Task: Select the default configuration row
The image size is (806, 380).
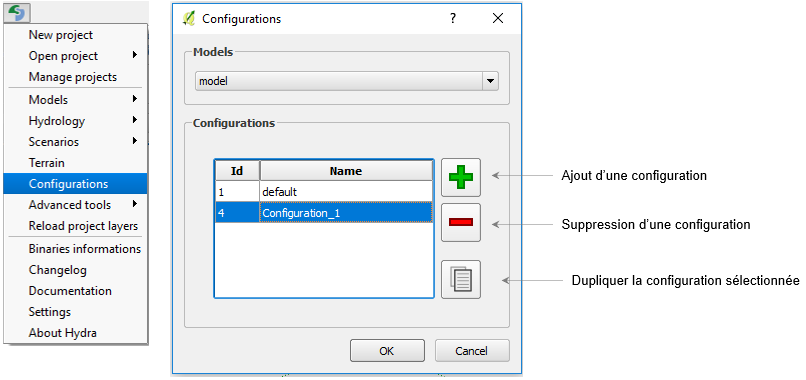Action: (x=324, y=192)
